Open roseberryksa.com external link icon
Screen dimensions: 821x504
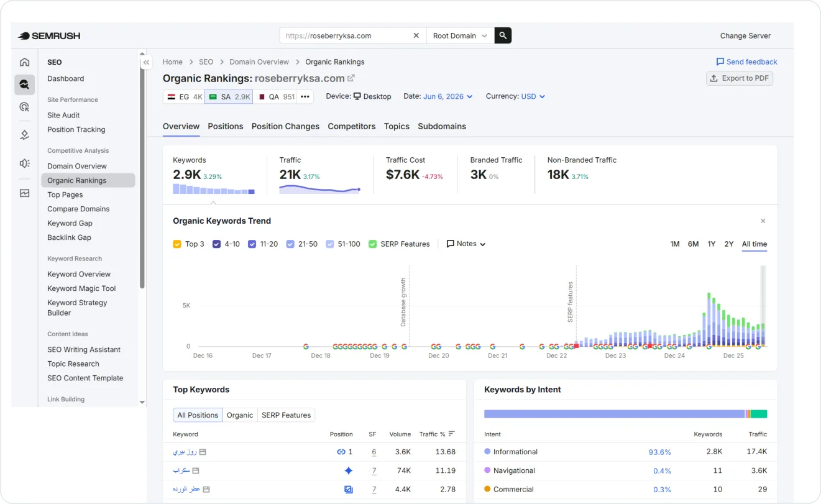[351, 78]
